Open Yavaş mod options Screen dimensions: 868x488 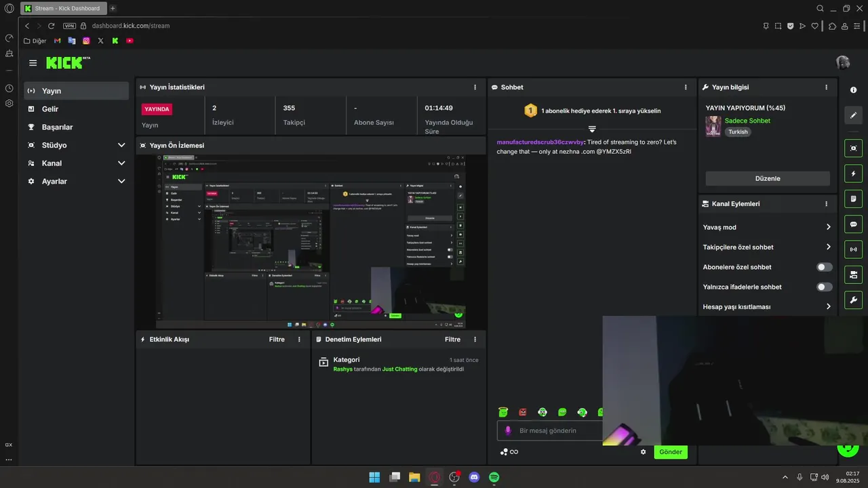coord(767,227)
